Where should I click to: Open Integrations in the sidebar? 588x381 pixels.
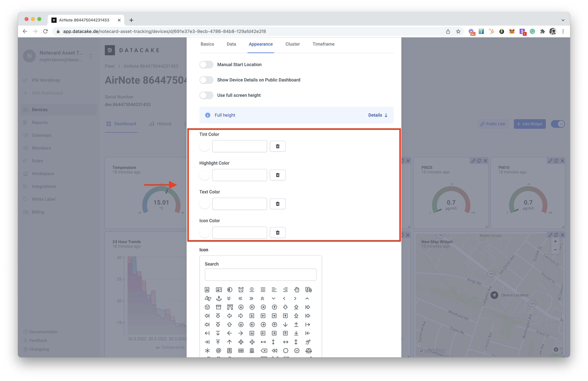44,186
